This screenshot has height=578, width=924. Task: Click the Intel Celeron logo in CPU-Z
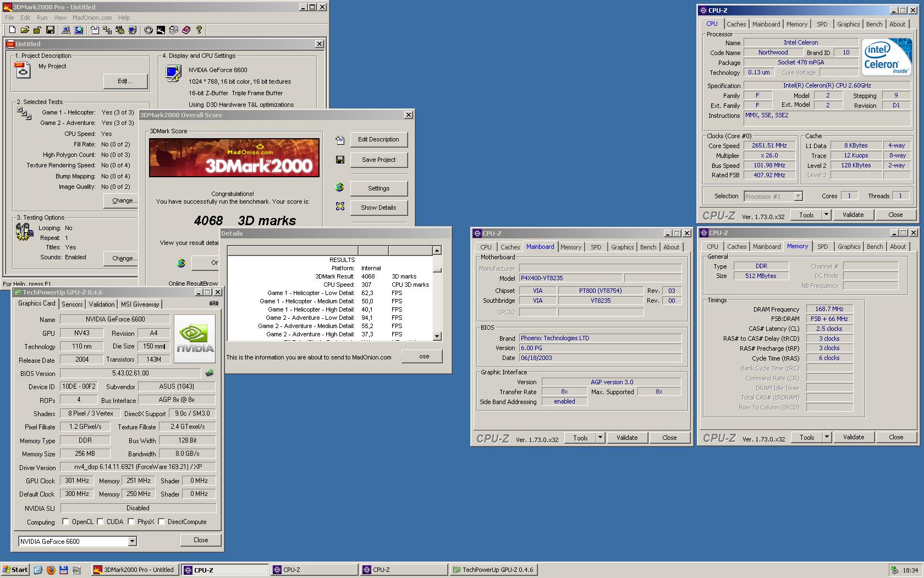coord(886,57)
